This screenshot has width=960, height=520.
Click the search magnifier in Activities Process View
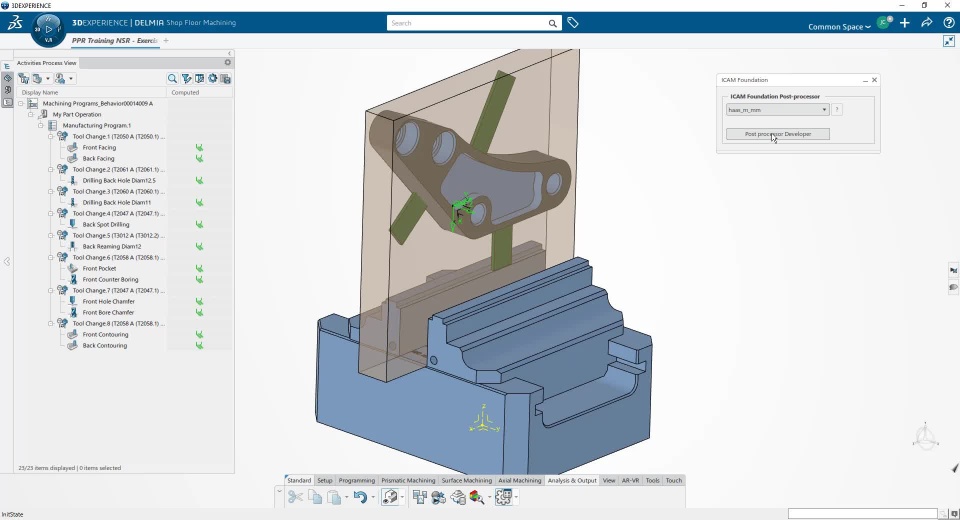point(172,78)
